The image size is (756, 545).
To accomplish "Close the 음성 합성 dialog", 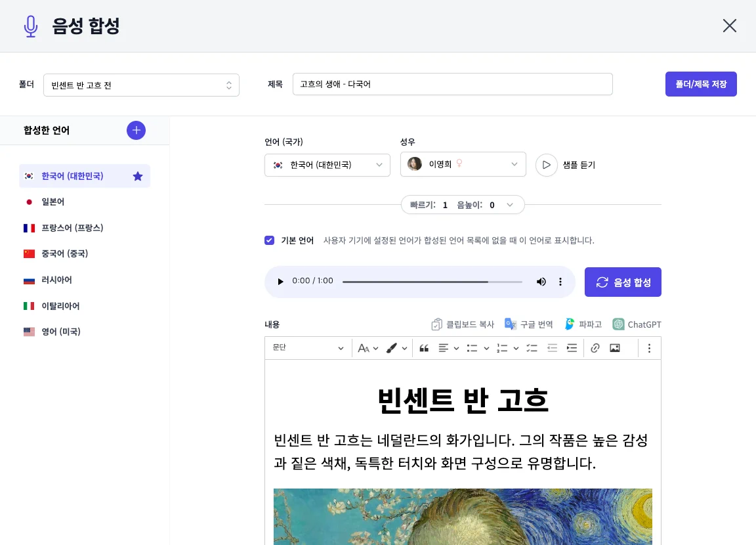I will [x=730, y=26].
